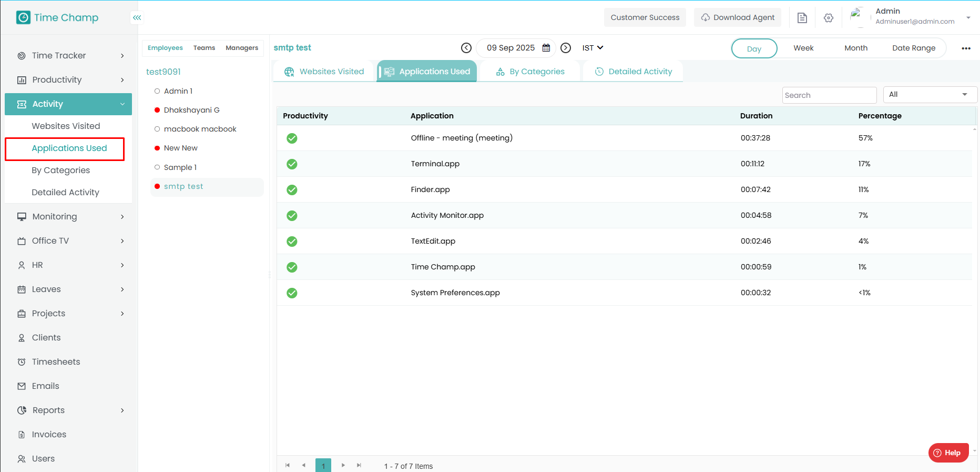Open the IST timezone dropdown
The image size is (980, 472).
(593, 48)
